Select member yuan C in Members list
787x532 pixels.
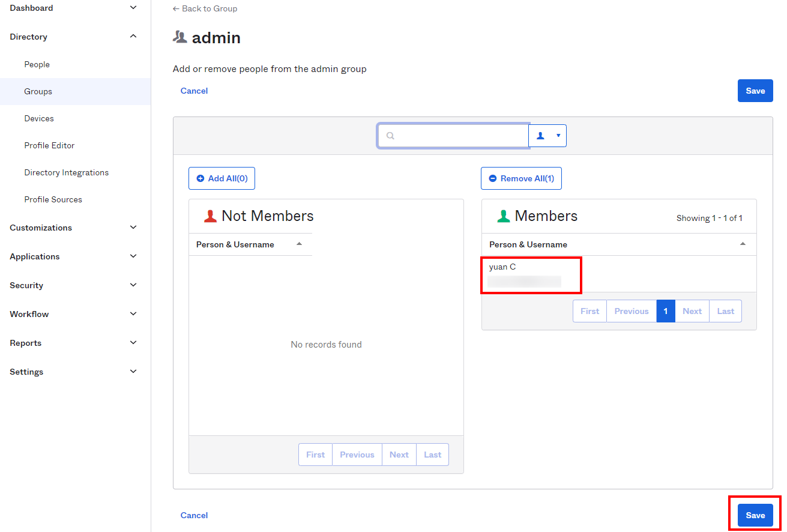click(x=502, y=267)
